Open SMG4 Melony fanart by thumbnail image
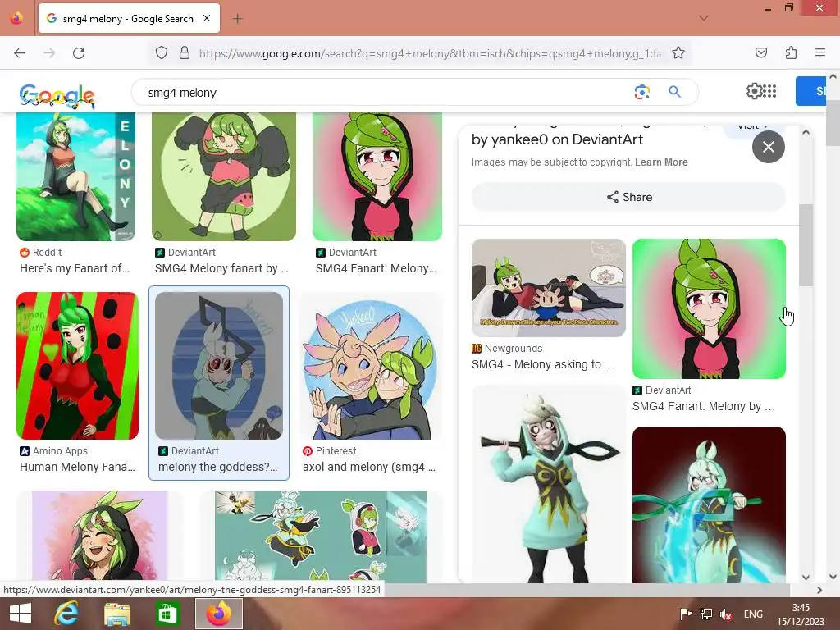The height and width of the screenshot is (630, 840). (224, 177)
